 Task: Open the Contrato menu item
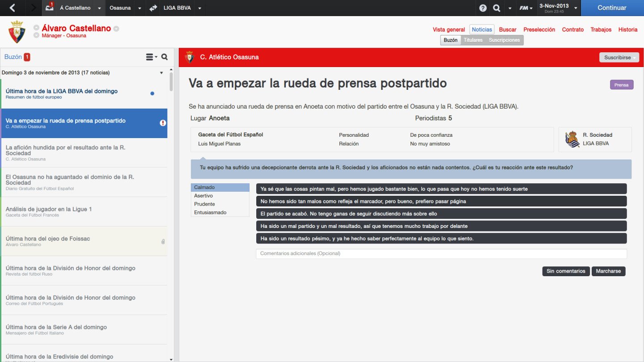pos(572,29)
